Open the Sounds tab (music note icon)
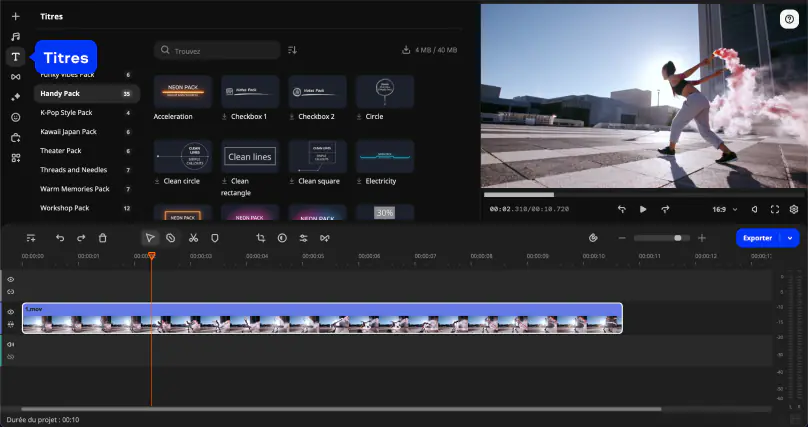This screenshot has height=427, width=808. 15,37
